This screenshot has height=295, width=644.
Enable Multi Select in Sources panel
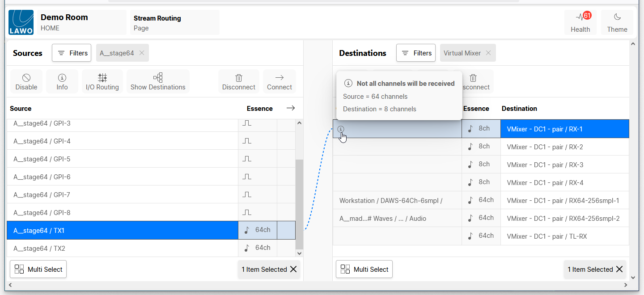38,269
